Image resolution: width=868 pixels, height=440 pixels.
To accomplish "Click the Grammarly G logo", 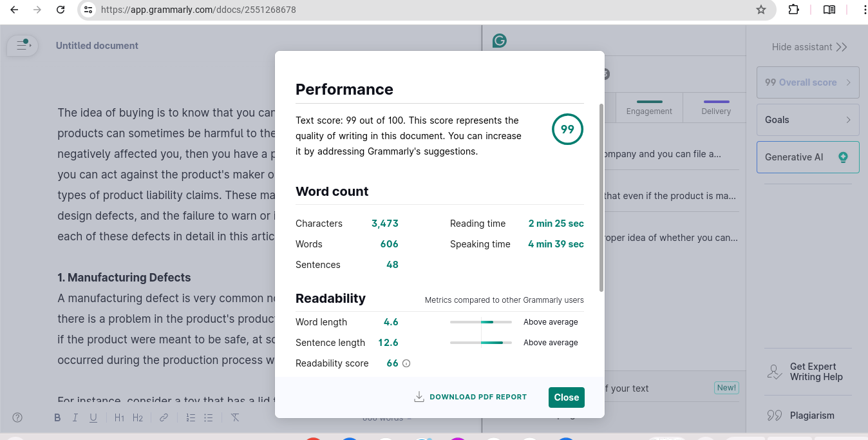I will coord(500,41).
